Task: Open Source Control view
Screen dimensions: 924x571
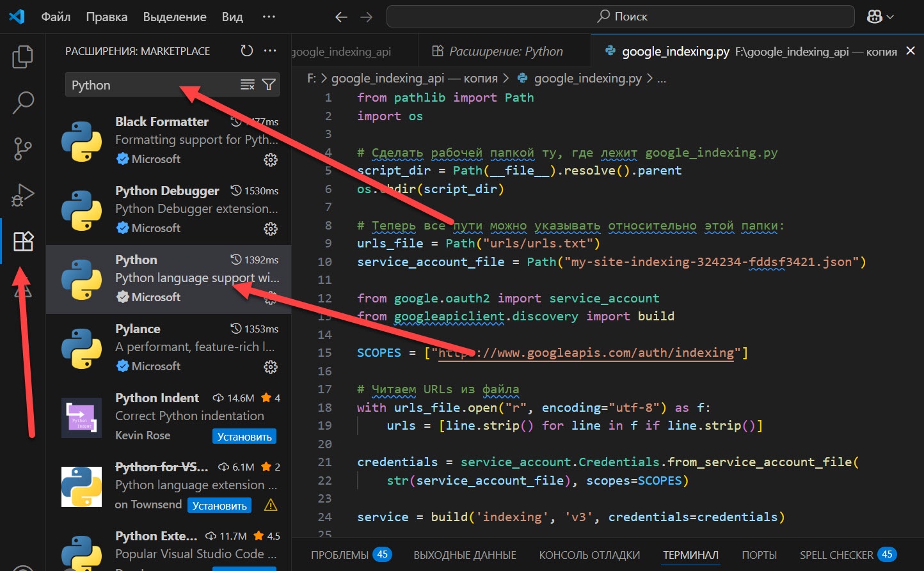Action: [23, 148]
